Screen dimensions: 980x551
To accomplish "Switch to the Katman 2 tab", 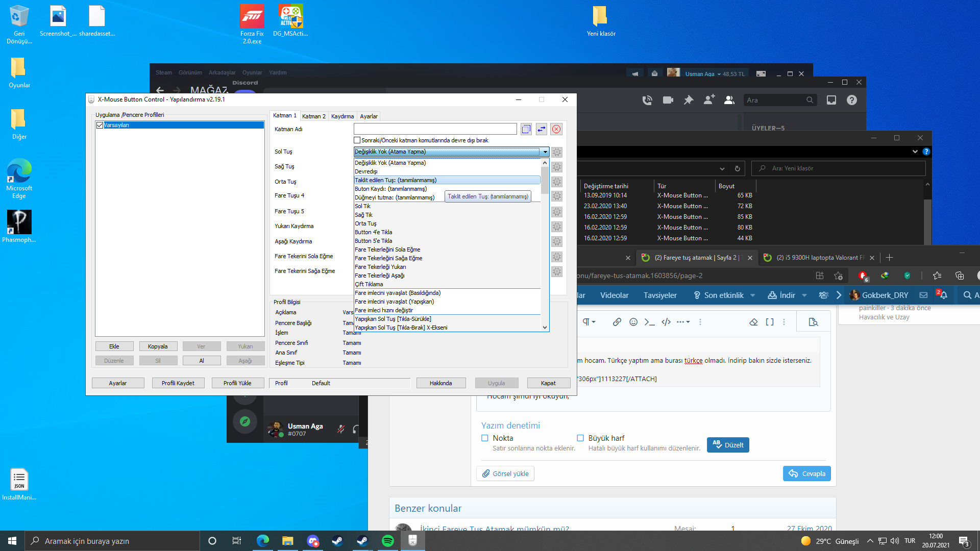I will tap(313, 116).
